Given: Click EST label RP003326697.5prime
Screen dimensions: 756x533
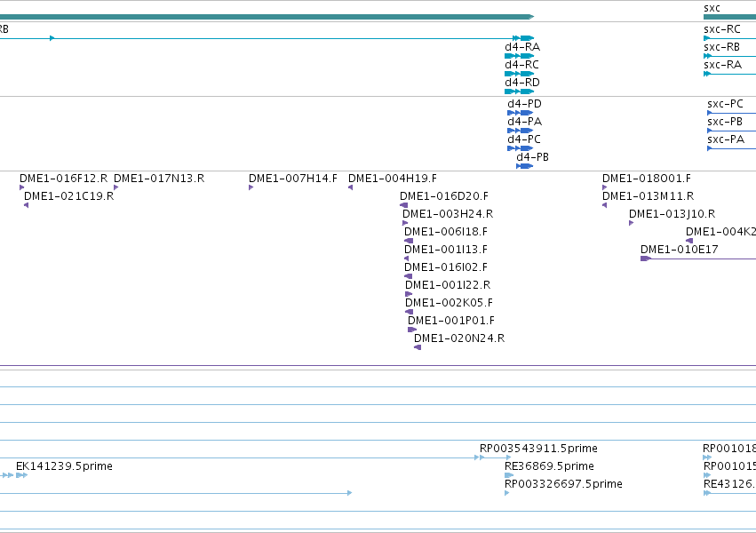Looking at the screenshot, I should 563,484.
